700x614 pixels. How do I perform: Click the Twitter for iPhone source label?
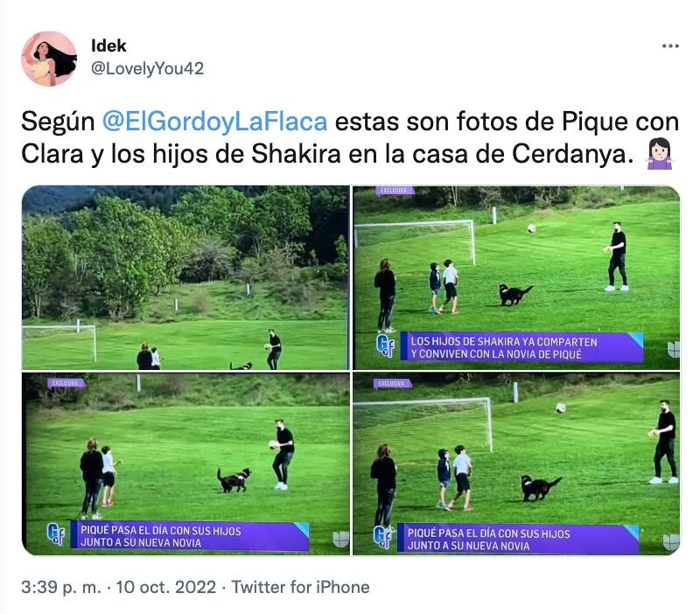(x=300, y=587)
